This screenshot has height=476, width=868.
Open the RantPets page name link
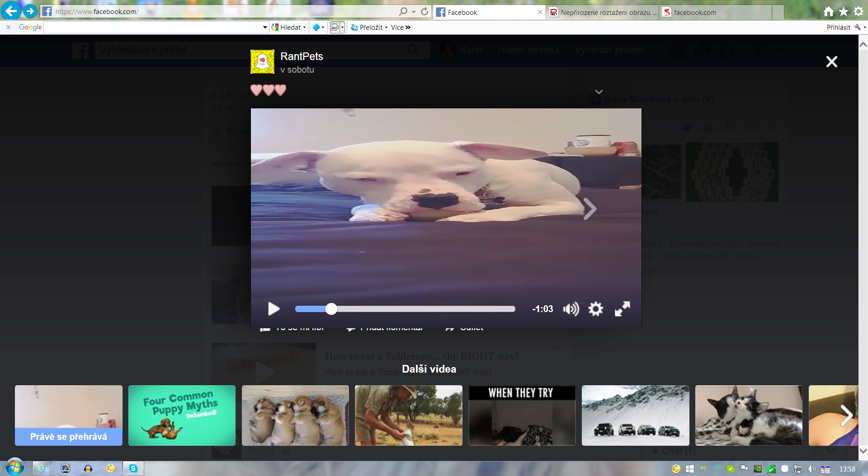(x=302, y=56)
